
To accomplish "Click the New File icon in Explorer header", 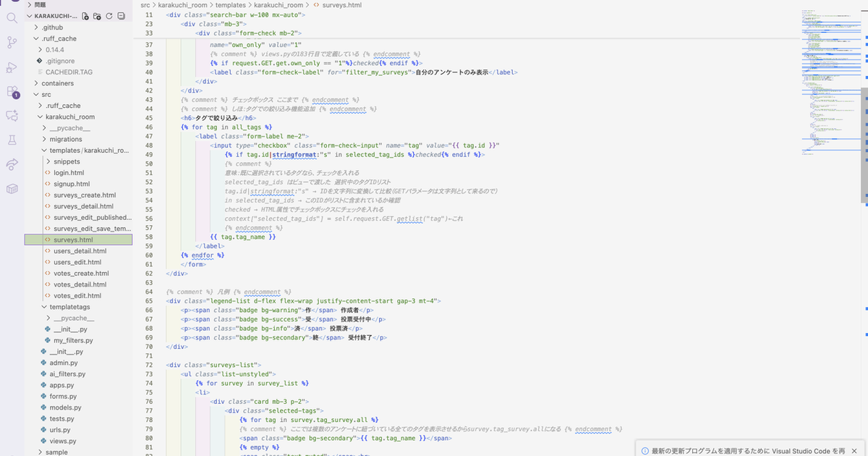I will 85,16.
